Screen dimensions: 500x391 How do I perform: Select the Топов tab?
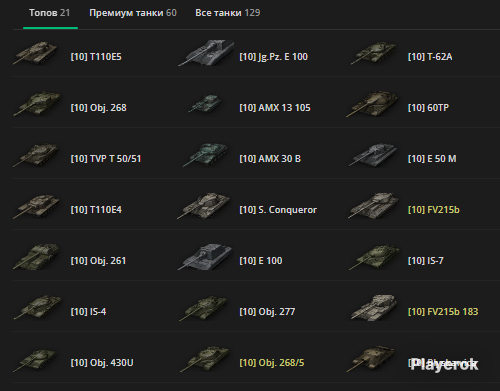tap(49, 13)
